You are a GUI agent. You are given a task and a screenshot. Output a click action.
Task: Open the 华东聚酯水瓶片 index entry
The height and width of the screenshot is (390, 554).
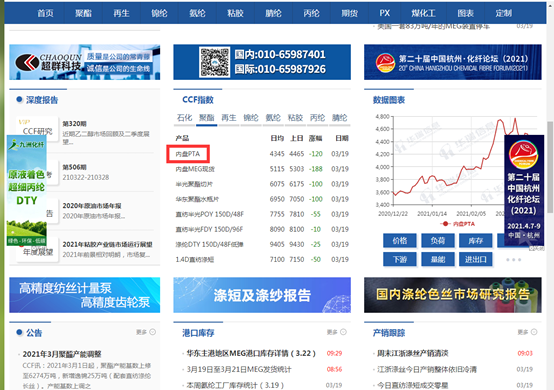[x=262, y=199]
